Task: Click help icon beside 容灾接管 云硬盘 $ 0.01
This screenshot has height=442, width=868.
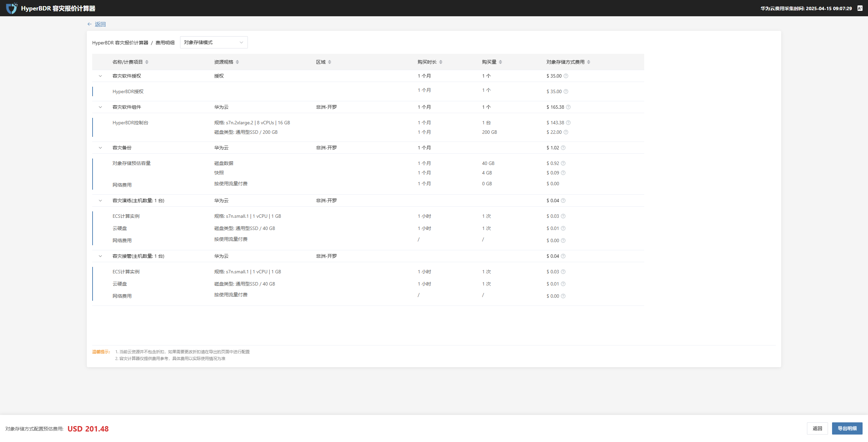Action: 563,284
